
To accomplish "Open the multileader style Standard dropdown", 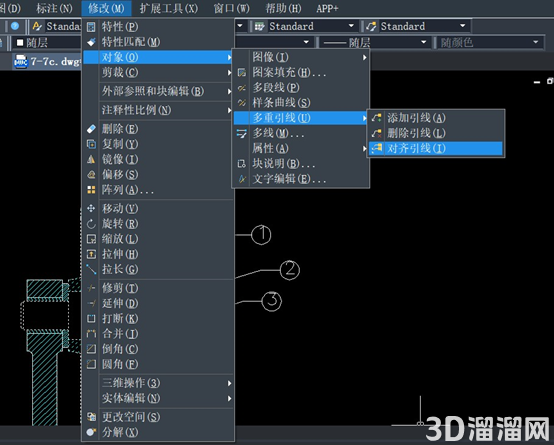I will coord(462,26).
